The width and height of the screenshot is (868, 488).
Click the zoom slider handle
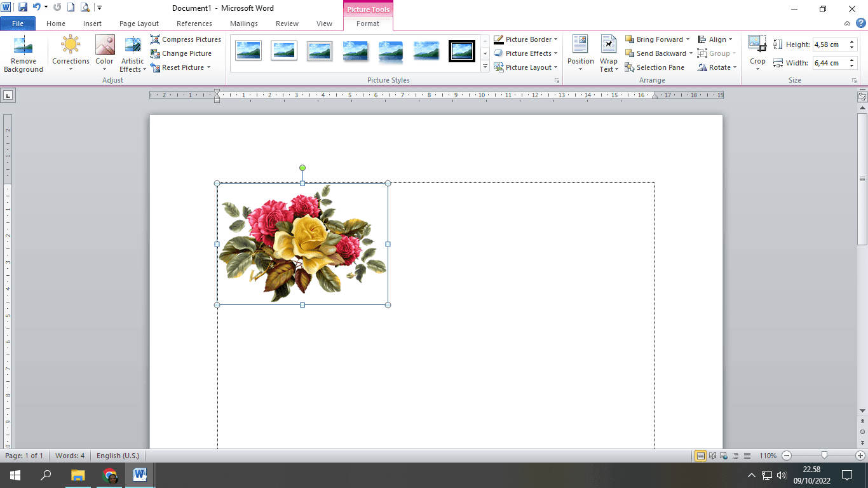[824, 456]
